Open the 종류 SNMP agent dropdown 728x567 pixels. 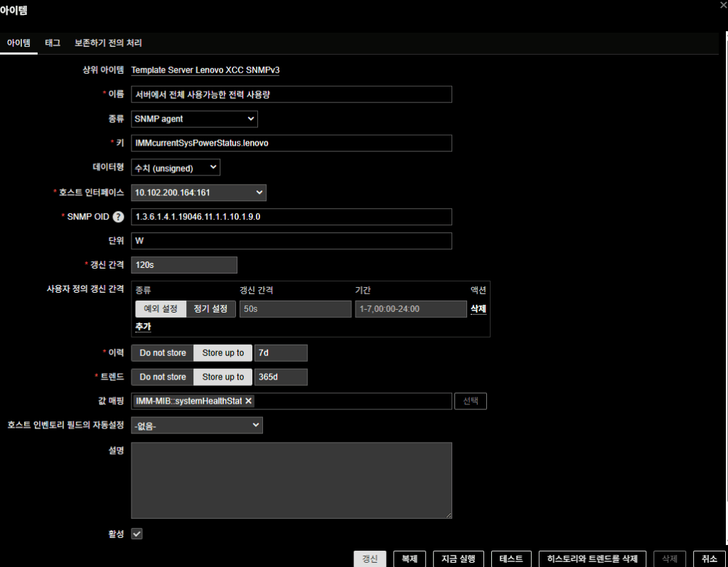[x=194, y=119]
